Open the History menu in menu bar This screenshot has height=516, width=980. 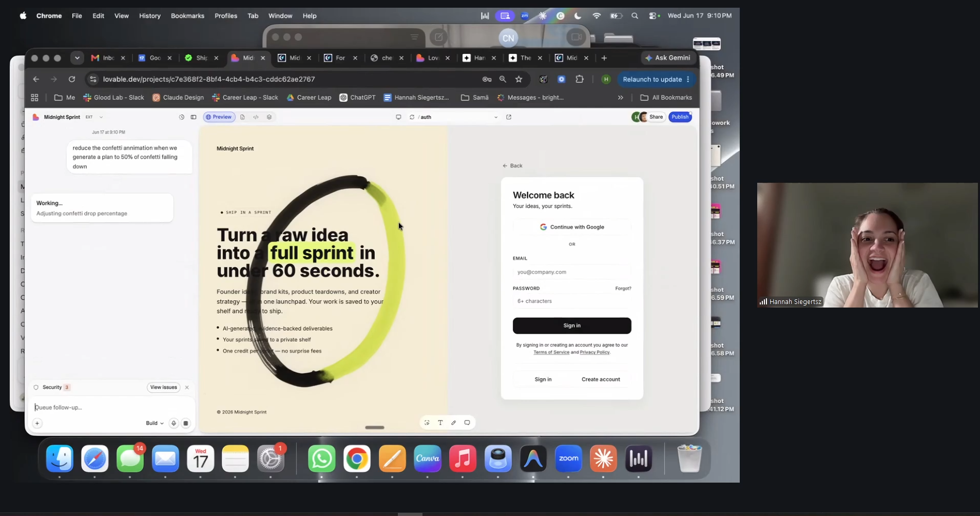click(x=150, y=16)
